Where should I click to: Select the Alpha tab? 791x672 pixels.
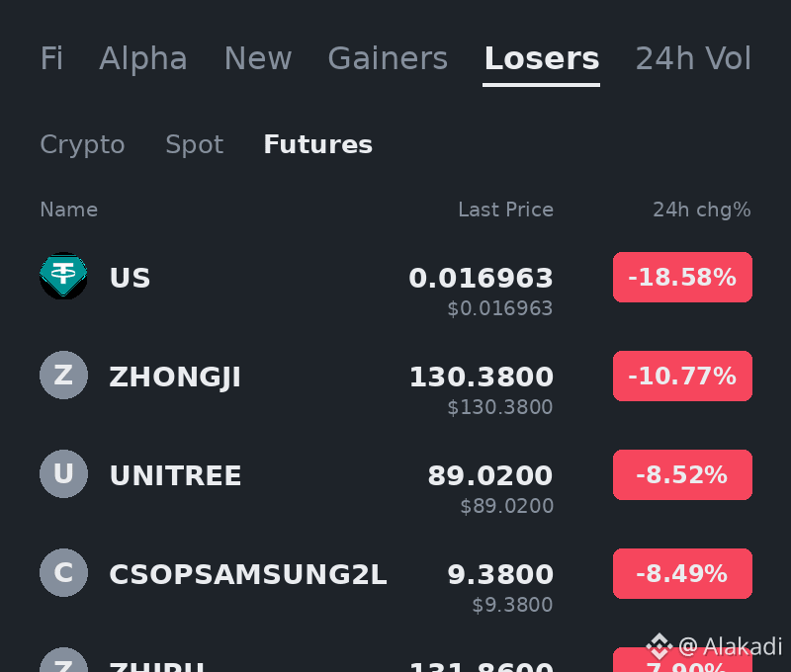click(x=143, y=58)
